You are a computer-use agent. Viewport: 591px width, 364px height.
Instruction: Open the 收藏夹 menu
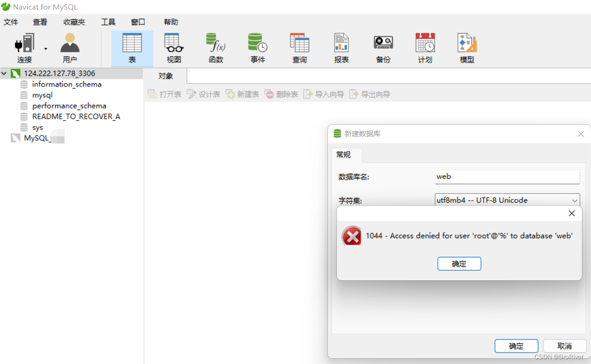pos(74,22)
